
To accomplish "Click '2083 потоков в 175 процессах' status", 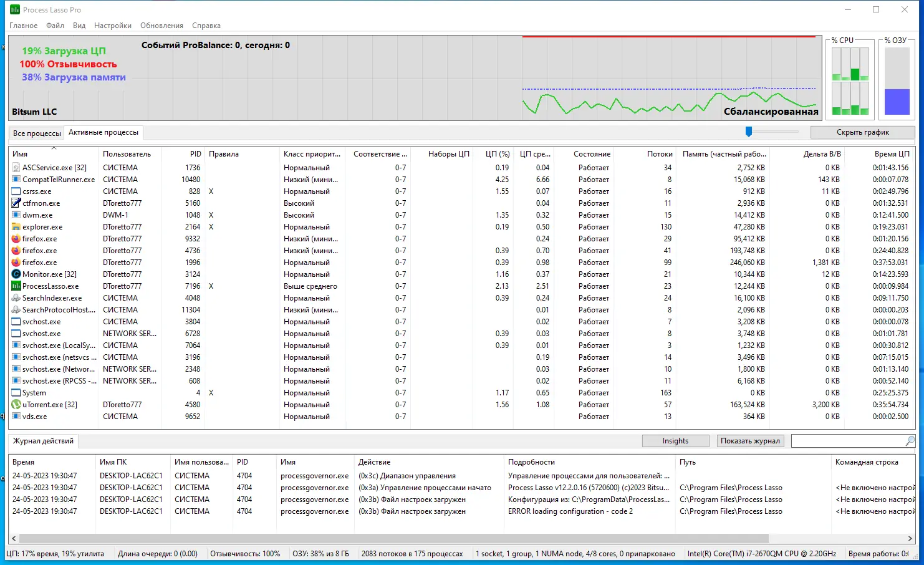I will click(412, 554).
